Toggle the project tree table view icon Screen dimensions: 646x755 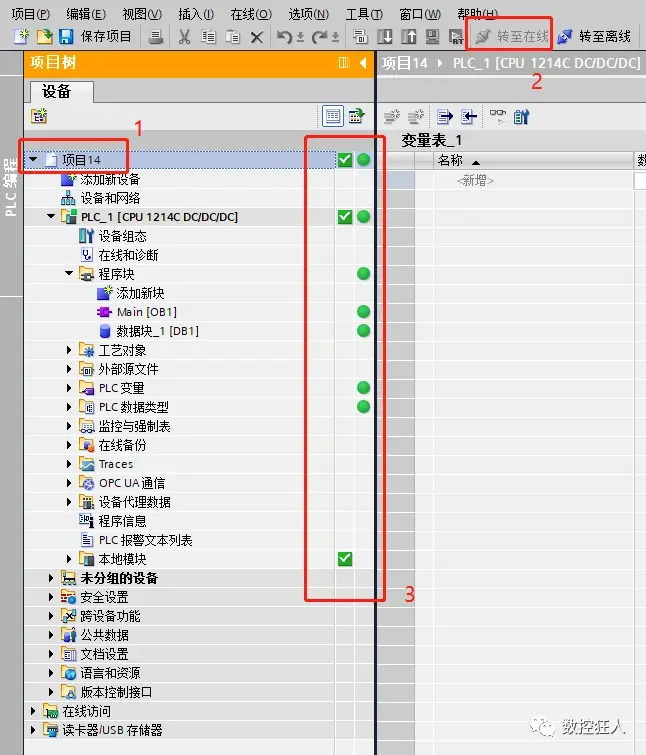pyautogui.click(x=333, y=116)
